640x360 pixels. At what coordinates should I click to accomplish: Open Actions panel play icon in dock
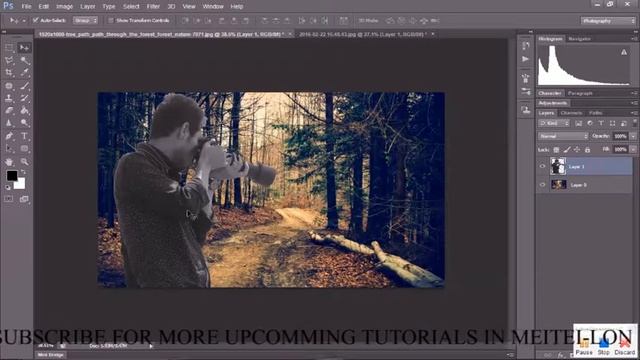(x=526, y=59)
